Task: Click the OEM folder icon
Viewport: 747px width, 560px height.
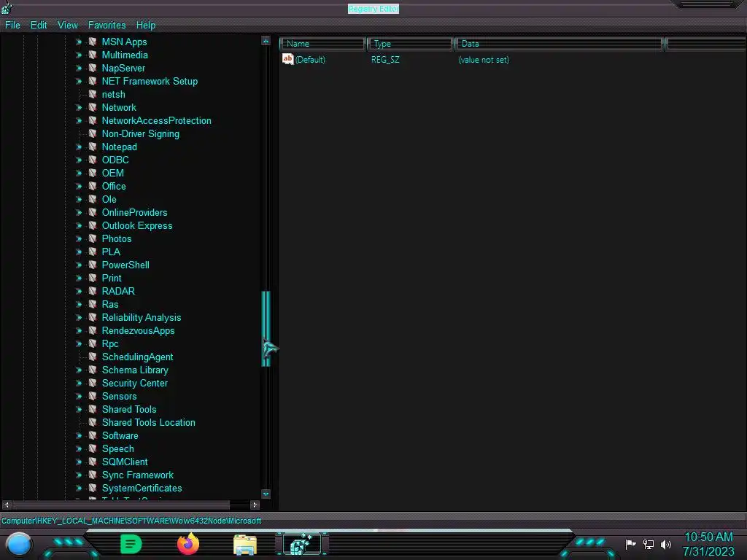Action: (93, 174)
